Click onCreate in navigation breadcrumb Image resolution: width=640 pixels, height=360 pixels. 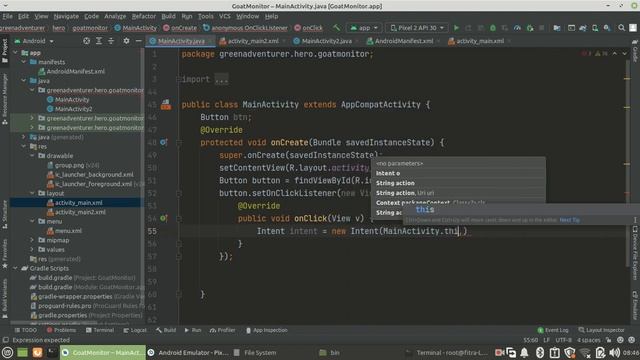tap(180, 28)
